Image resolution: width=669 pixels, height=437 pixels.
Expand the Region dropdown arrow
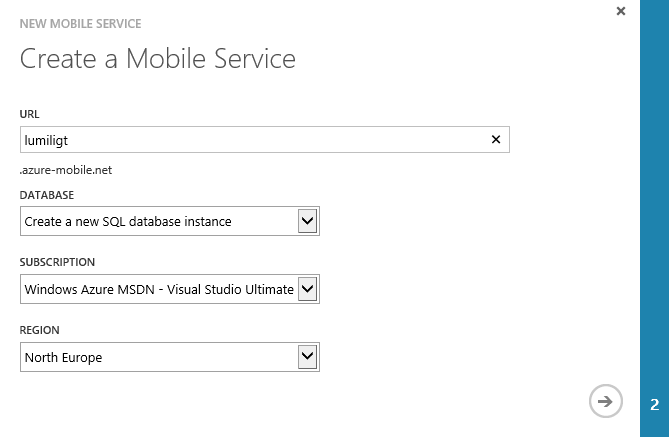(308, 357)
